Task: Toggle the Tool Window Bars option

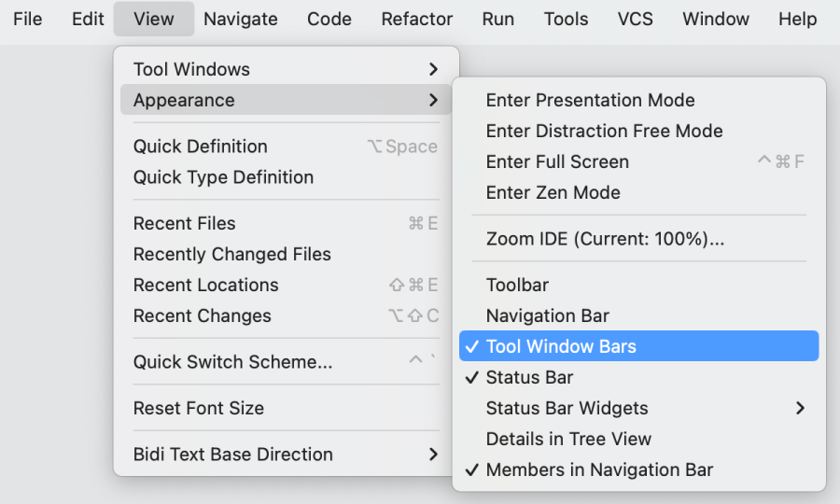Action: pos(561,346)
